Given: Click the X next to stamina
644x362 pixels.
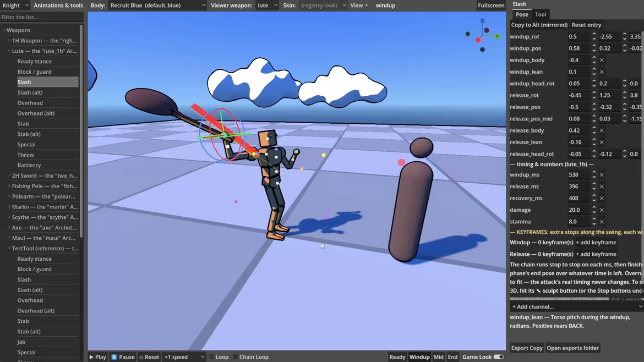Looking at the screenshot, I should click(x=602, y=222).
